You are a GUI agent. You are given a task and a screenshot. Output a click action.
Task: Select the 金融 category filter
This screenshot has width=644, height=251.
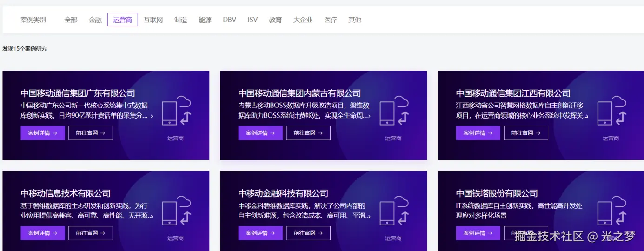pos(95,20)
